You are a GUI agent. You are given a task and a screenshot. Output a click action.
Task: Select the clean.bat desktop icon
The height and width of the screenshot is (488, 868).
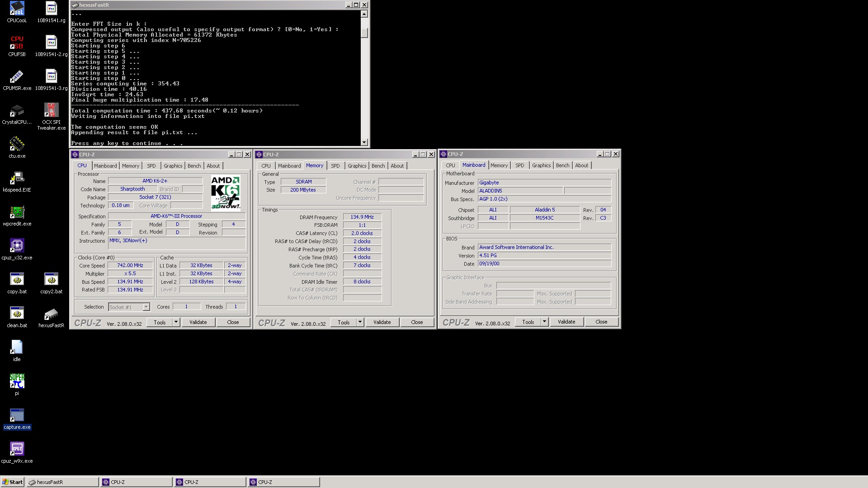[17, 317]
